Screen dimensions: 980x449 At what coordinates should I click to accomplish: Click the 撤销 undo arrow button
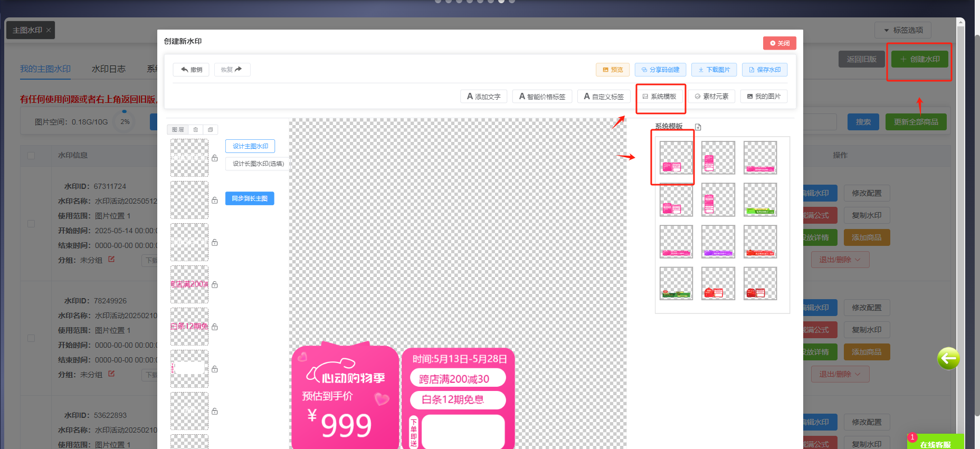[191, 70]
